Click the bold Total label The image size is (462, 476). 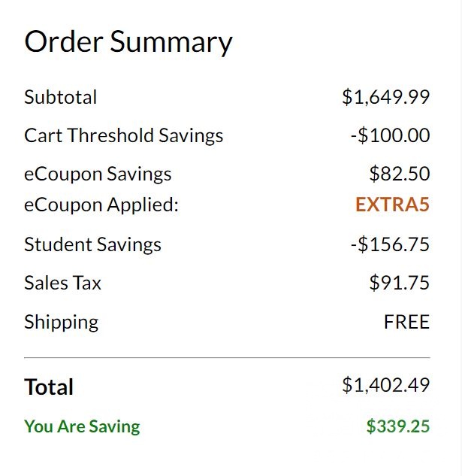49,387
